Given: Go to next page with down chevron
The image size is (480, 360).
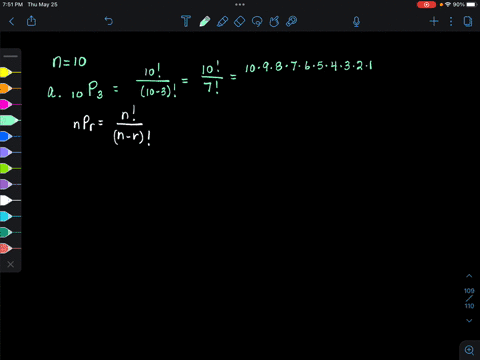Looking at the screenshot, I should coord(469,321).
